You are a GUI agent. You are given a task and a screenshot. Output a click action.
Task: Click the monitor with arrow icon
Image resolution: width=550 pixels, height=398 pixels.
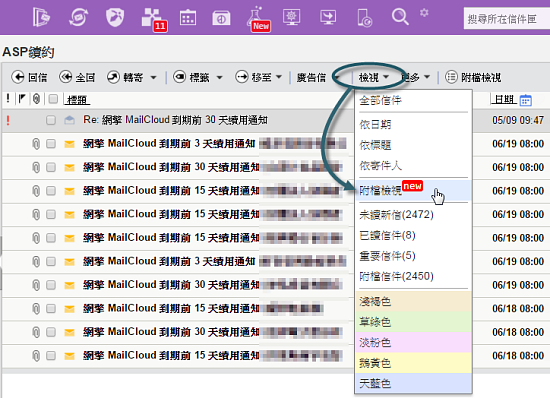[328, 17]
